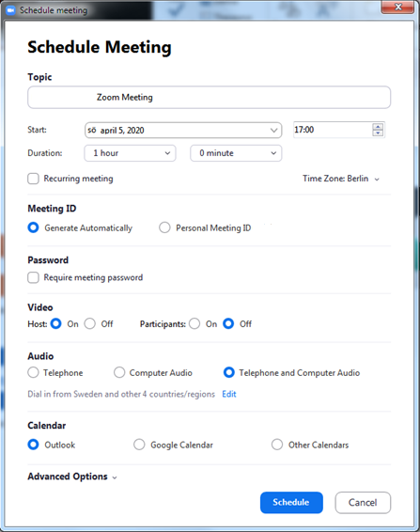Turn host video Off
The image size is (420, 532).
90,323
